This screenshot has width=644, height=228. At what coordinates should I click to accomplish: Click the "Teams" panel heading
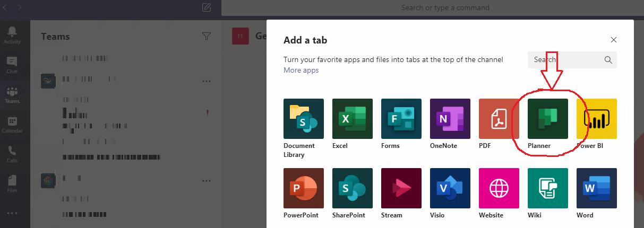coord(55,37)
